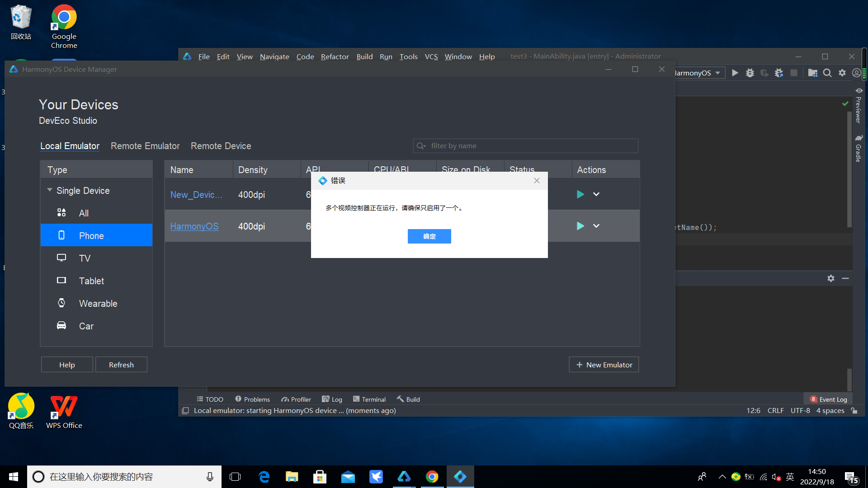Expand actions dropdown for New_Device row
868x488 pixels.
[596, 194]
